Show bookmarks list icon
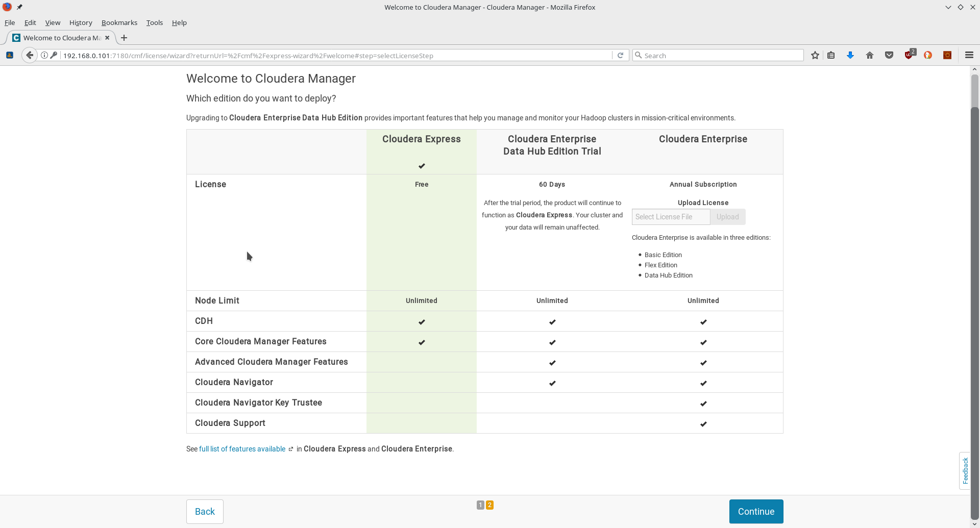Viewport: 980px width, 528px height. [831, 55]
